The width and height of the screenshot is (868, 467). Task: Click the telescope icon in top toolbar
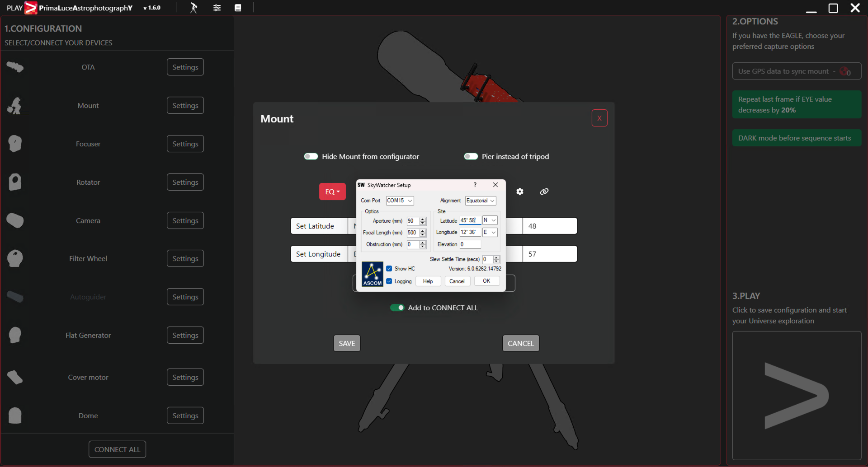193,8
